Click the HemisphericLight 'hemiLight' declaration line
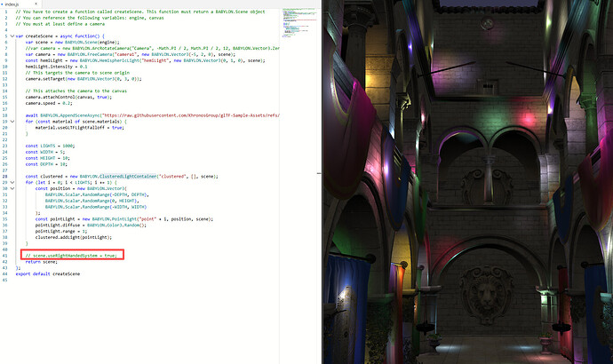The width and height of the screenshot is (613, 364). pyautogui.click(x=146, y=60)
